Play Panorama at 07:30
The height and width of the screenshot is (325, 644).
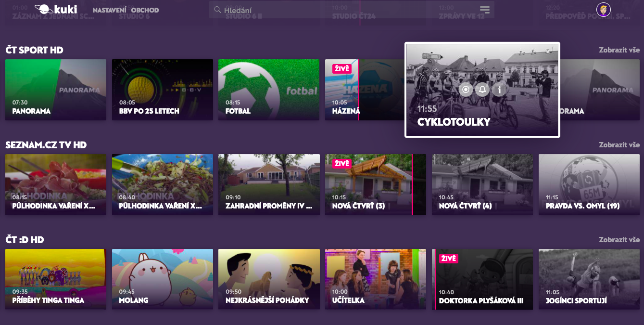(56, 90)
